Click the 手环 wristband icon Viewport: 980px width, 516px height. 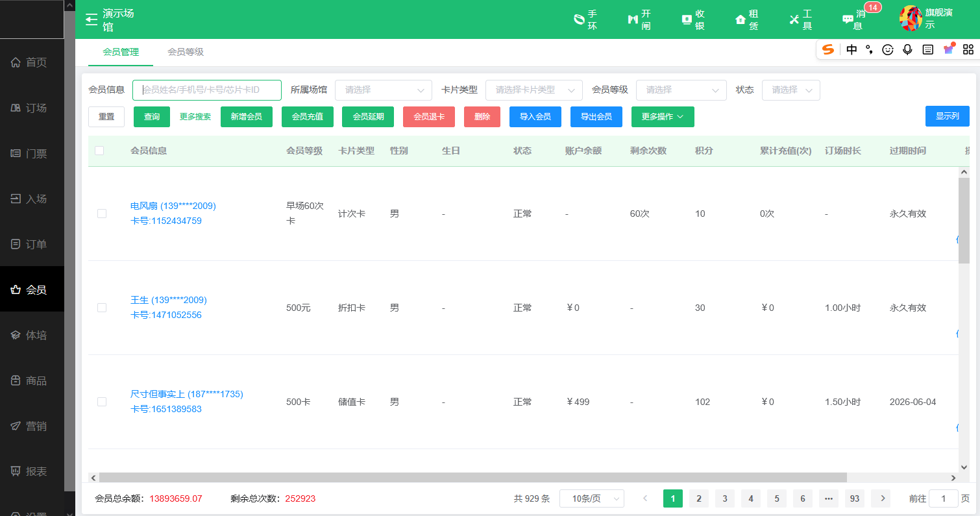(586, 19)
